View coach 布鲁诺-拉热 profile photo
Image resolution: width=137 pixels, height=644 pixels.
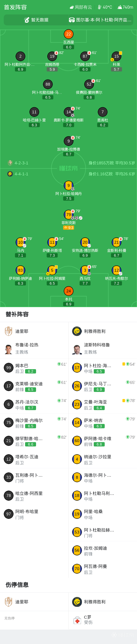9,349
